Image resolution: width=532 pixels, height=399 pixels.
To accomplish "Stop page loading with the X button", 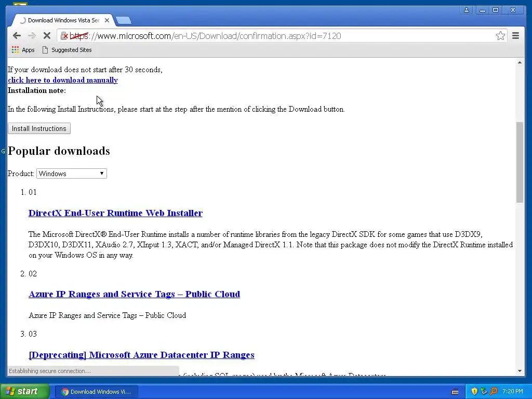I will pos(47,36).
